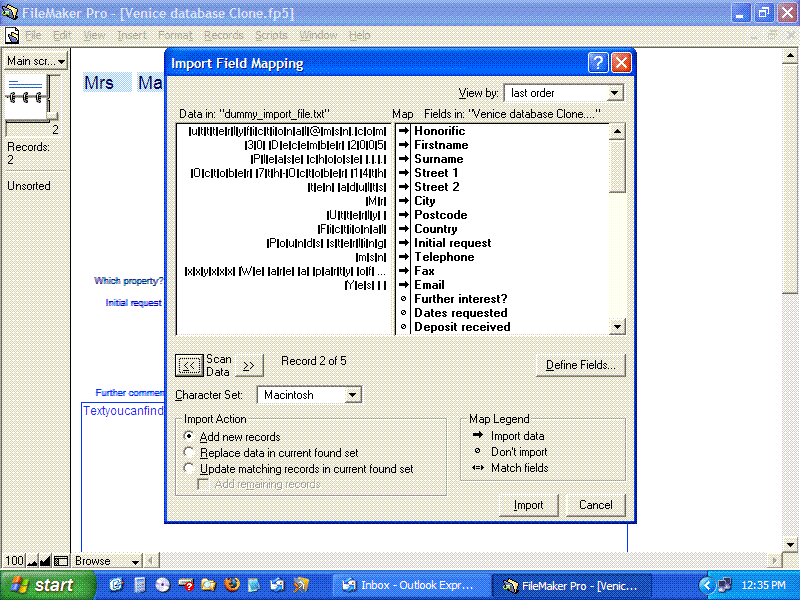Click the Define Fields... button

coord(581,365)
